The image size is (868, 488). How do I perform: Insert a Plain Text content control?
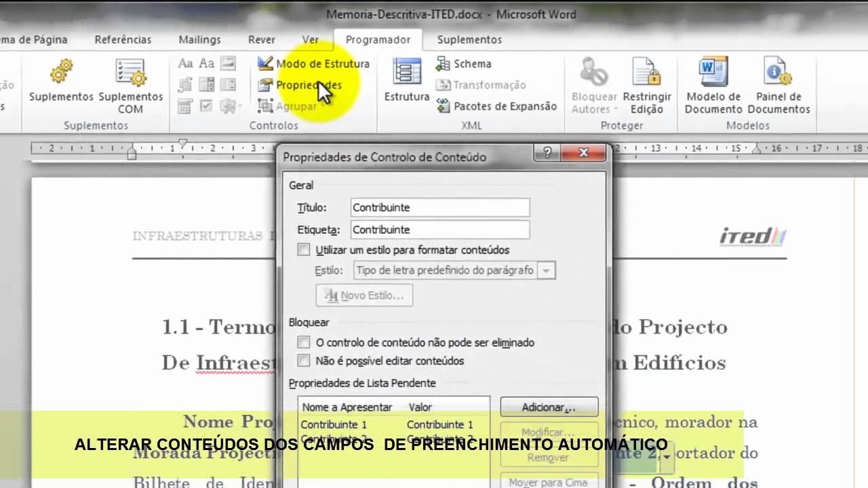207,64
